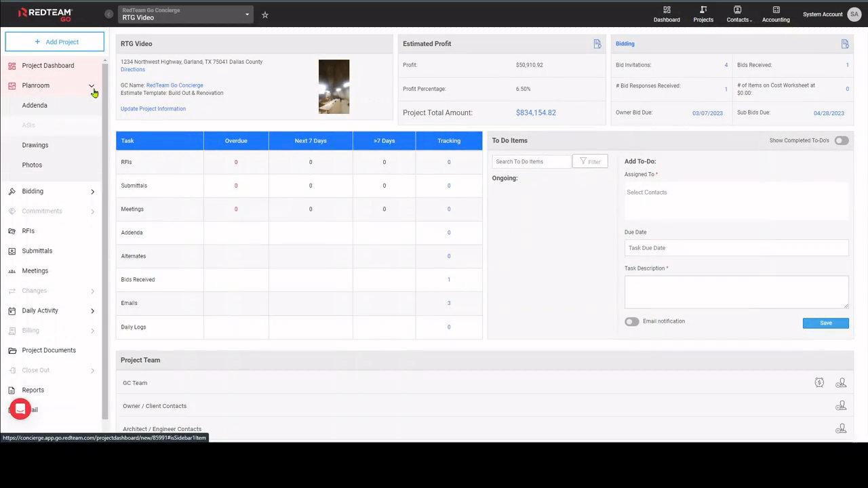This screenshot has height=488, width=868.
Task: Expand the Daily Activity submenu arrow
Action: pyautogui.click(x=92, y=311)
